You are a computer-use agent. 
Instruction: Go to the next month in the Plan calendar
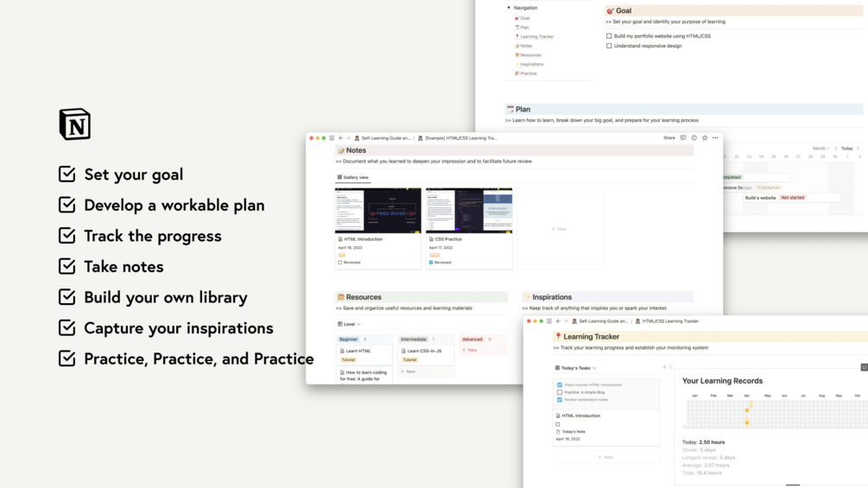coord(858,149)
